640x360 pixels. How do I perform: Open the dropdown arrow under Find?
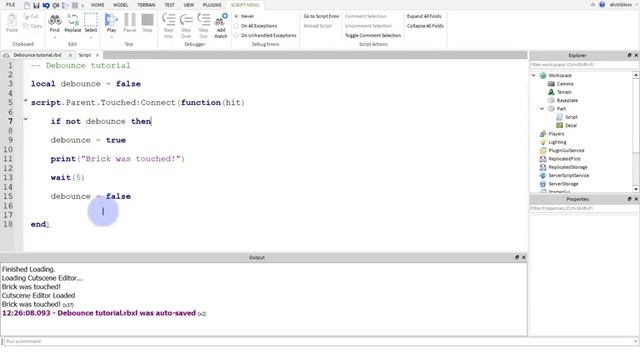pos(54,38)
